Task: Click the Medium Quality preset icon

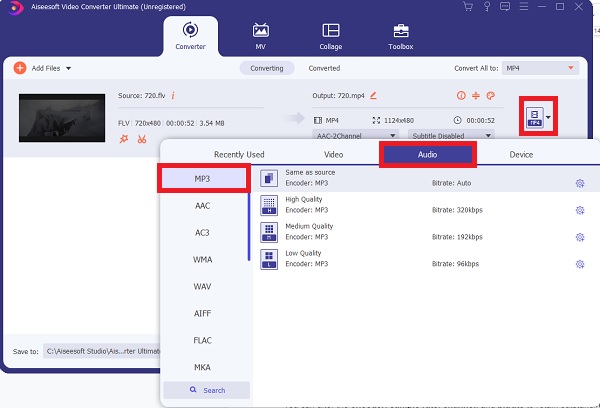Action: (269, 232)
